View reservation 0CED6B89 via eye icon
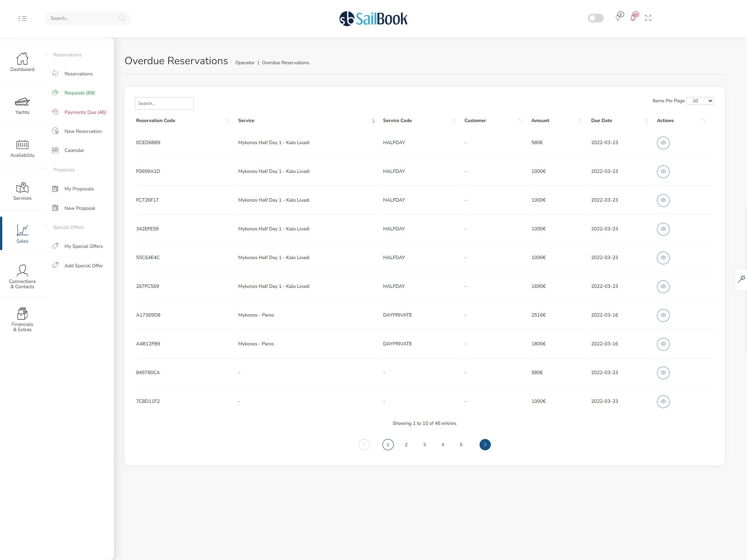 [x=663, y=143]
